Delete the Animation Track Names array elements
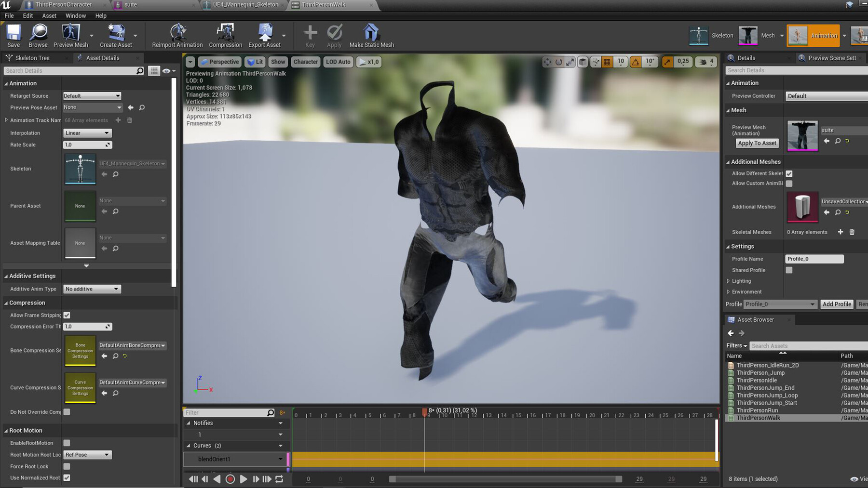This screenshot has width=868, height=488. tap(130, 120)
